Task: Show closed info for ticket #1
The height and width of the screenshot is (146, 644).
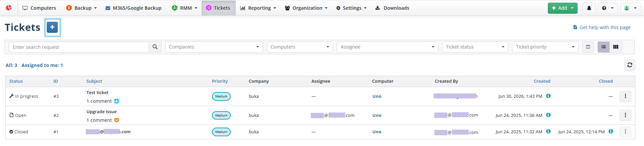Action: (611, 131)
